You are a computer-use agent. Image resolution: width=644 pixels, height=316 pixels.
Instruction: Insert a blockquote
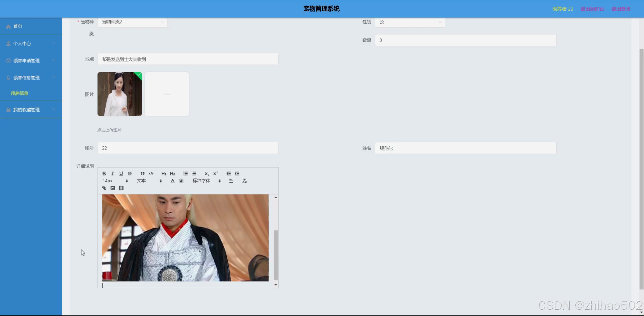[x=142, y=173]
